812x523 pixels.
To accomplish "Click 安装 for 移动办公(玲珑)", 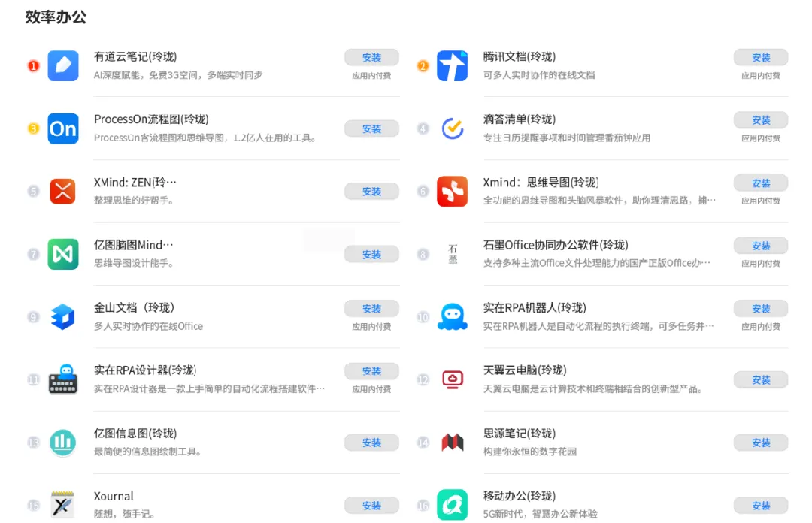I will coord(761,506).
